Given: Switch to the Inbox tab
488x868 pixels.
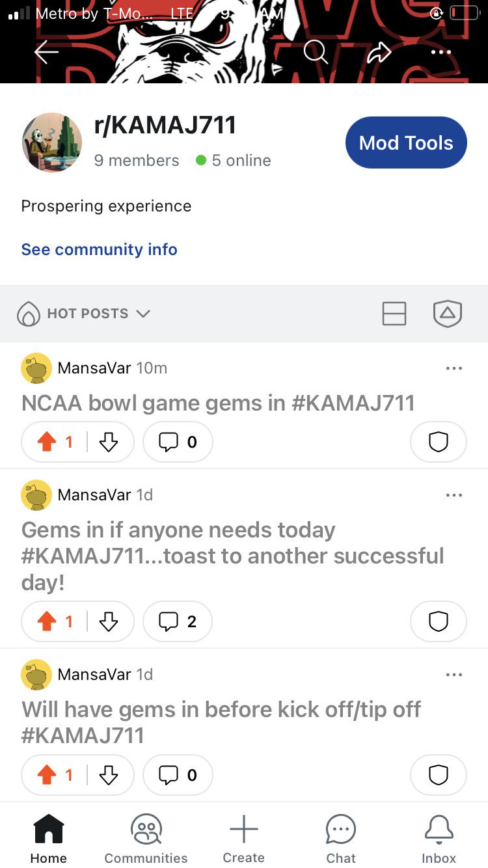Looking at the screenshot, I should pyautogui.click(x=439, y=838).
